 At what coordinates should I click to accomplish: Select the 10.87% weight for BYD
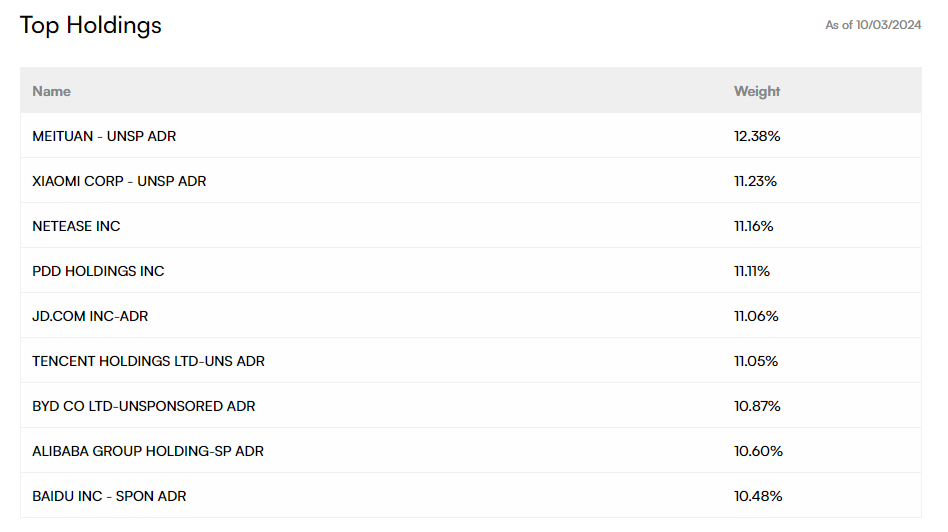click(x=757, y=406)
